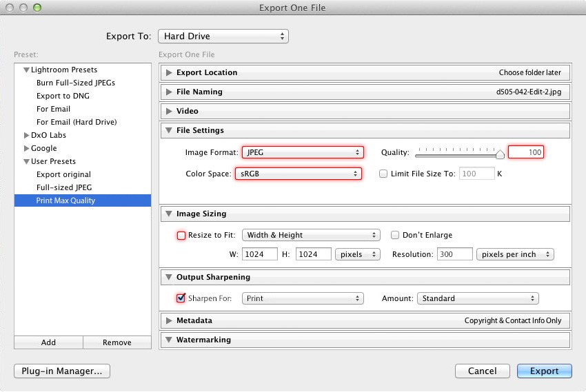Screen dimensions: 586x392
Task: Collapse the File Settings section
Action: (x=169, y=130)
